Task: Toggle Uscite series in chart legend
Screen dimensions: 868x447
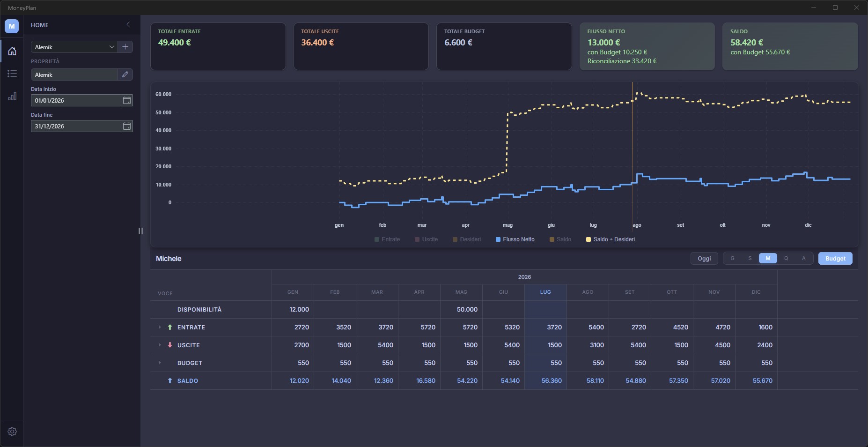Action: click(x=426, y=239)
